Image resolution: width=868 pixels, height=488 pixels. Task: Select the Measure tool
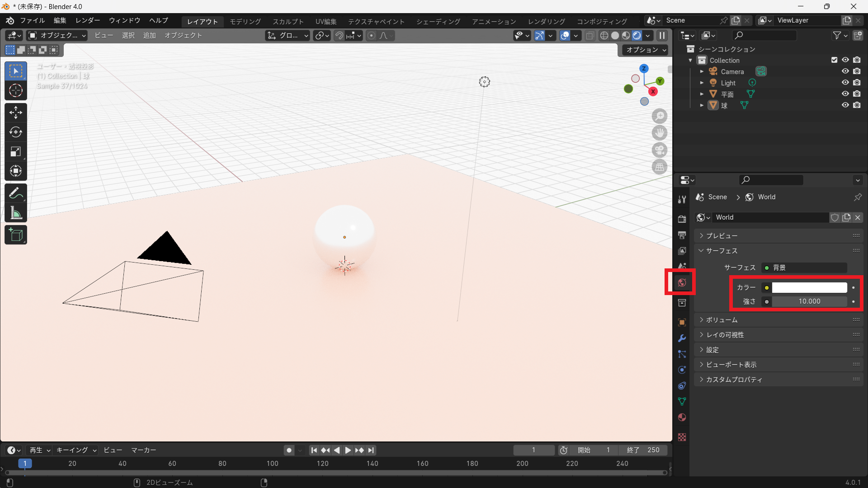click(x=16, y=213)
